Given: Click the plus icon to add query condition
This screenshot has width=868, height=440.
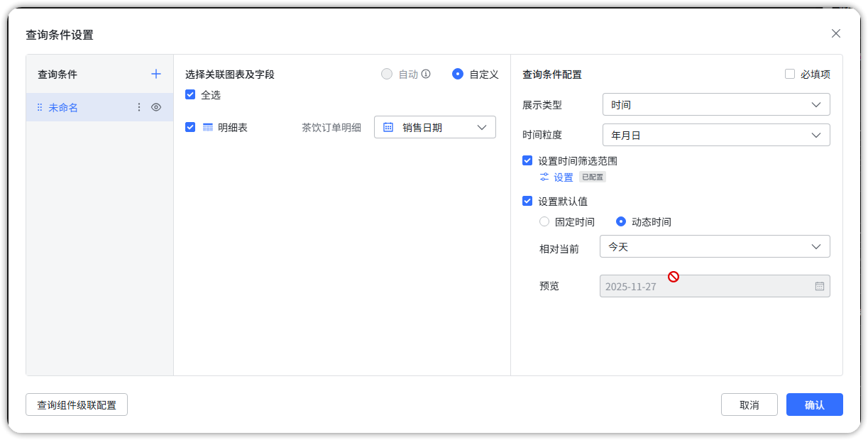Looking at the screenshot, I should pyautogui.click(x=156, y=74).
